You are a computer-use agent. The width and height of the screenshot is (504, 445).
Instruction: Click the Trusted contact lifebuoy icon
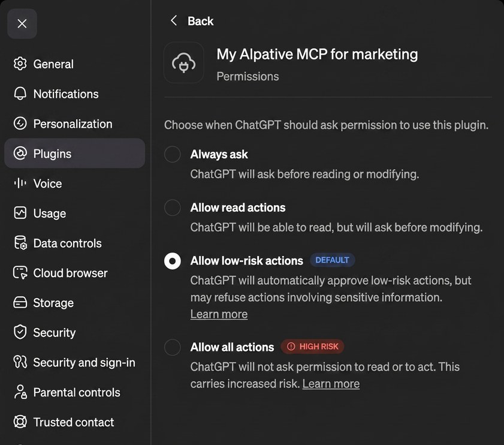(20, 422)
